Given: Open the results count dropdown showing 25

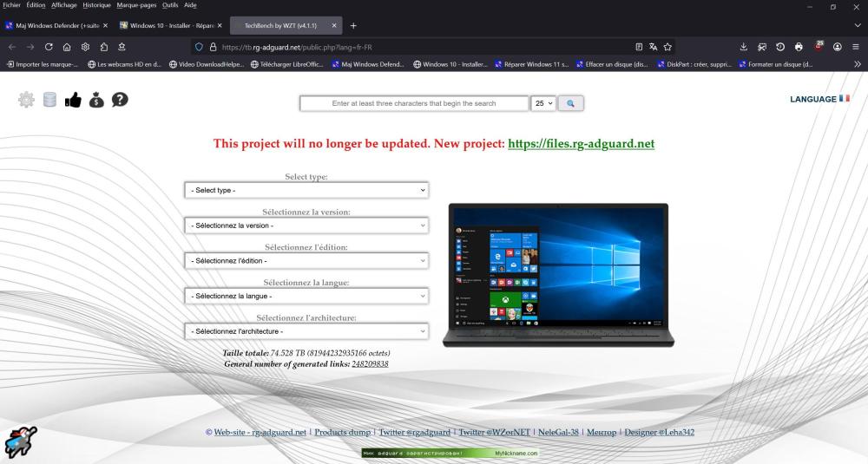Looking at the screenshot, I should coord(543,103).
